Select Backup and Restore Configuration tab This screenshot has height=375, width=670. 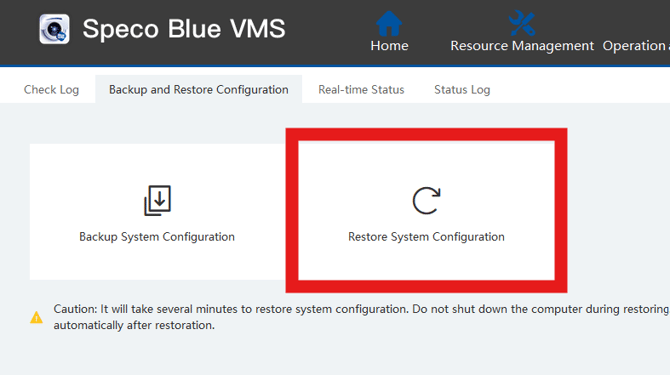point(199,90)
